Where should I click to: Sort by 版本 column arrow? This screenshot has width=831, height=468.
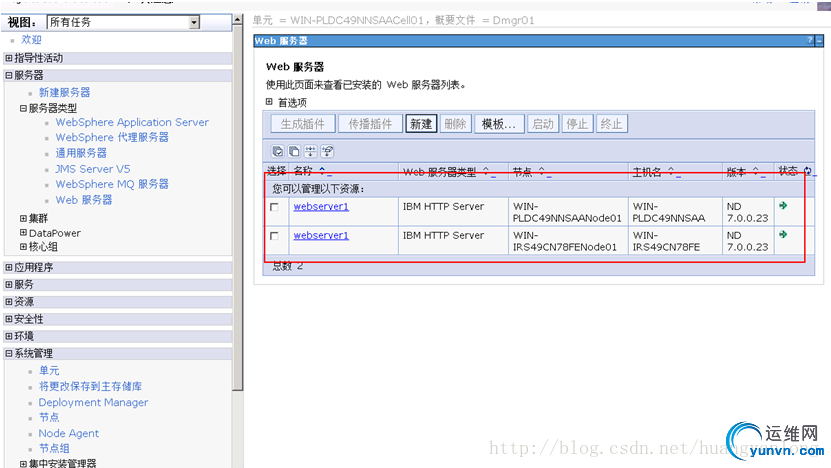pos(756,171)
